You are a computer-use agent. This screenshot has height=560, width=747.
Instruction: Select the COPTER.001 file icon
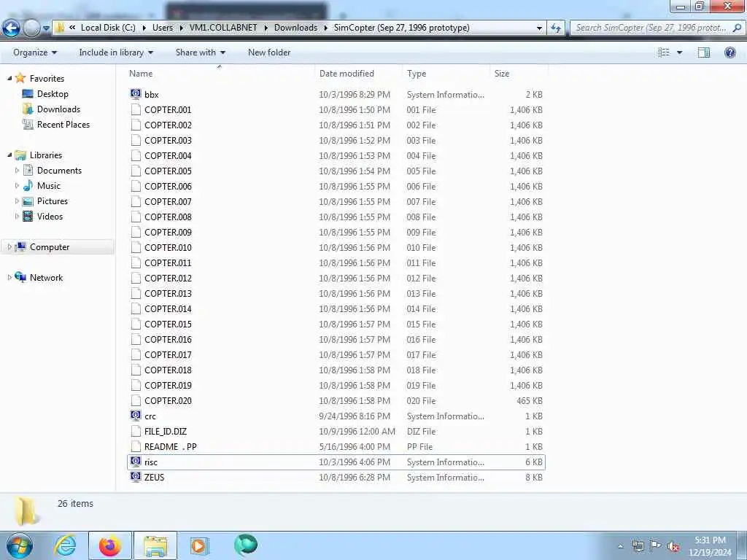(x=136, y=109)
